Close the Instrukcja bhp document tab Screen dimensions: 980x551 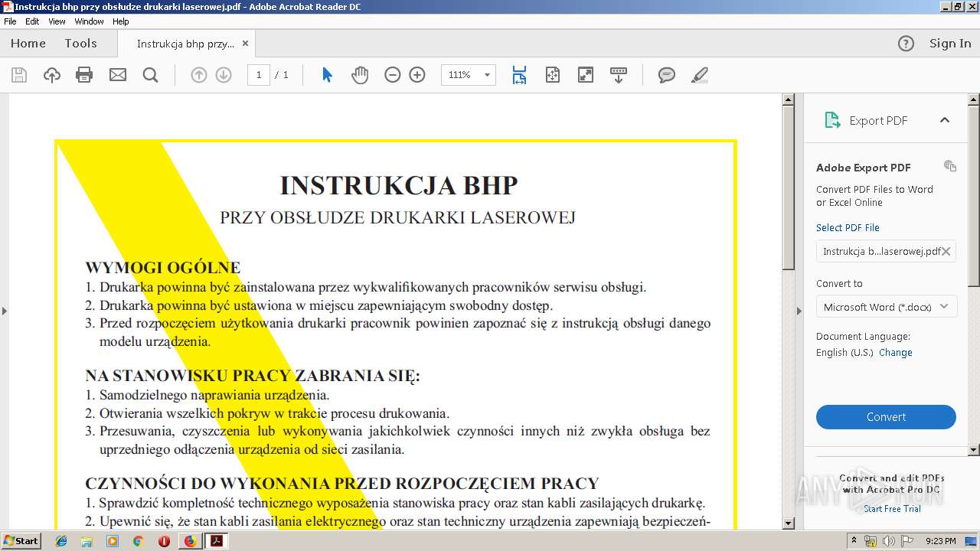tap(245, 44)
